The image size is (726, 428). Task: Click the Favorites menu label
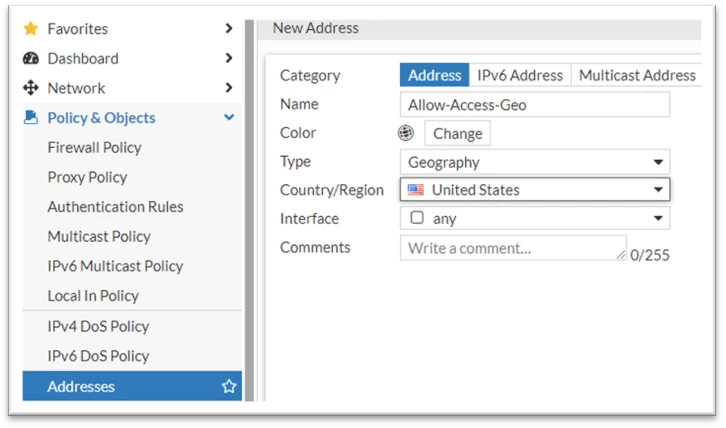tap(78, 29)
